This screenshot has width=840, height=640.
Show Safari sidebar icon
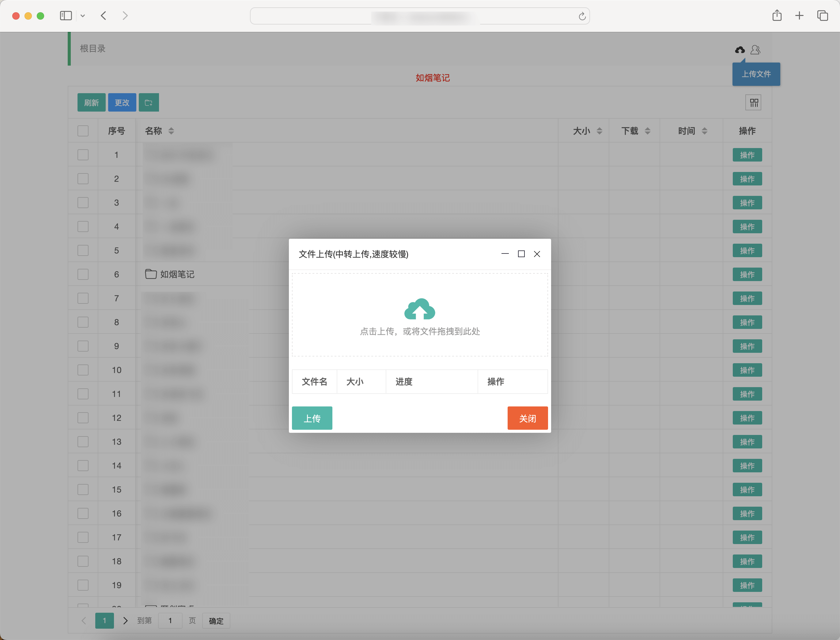pyautogui.click(x=66, y=16)
